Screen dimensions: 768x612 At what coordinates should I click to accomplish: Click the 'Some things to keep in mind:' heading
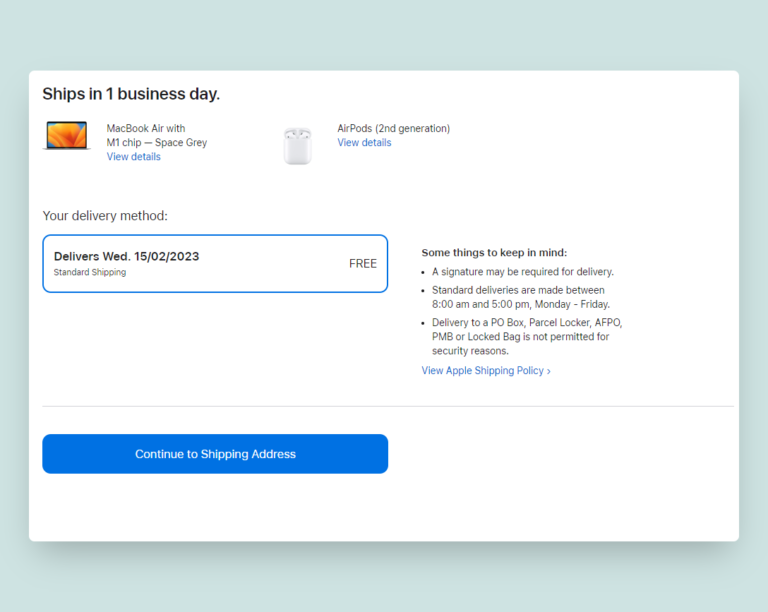tap(494, 253)
